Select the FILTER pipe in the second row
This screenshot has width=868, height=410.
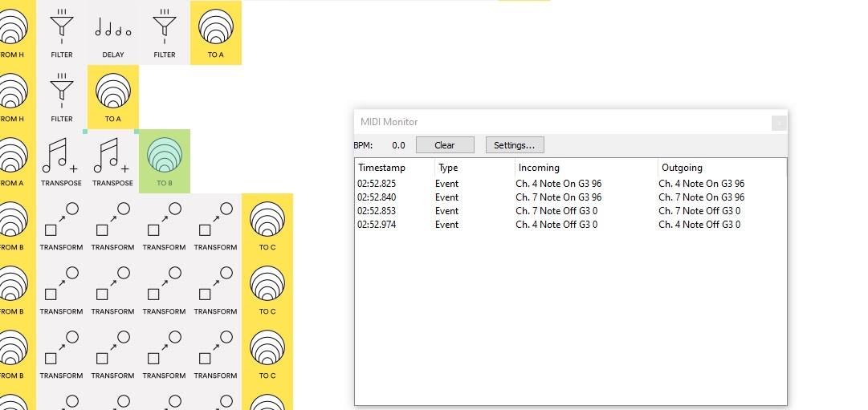tap(62, 97)
